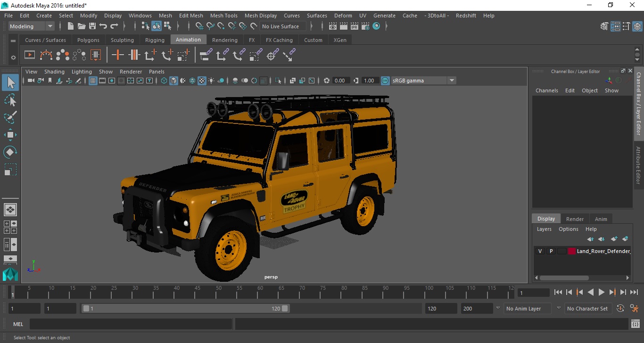Open the Modeling menu set dropdown

click(32, 26)
